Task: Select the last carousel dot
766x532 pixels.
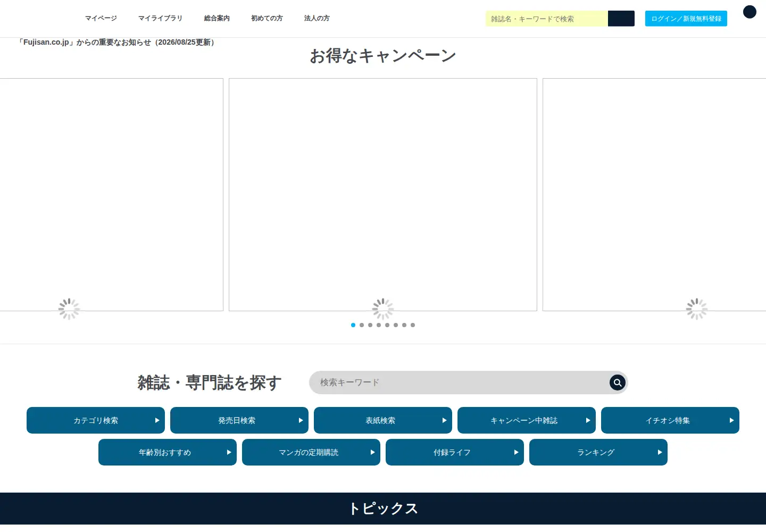Action: tap(413, 325)
